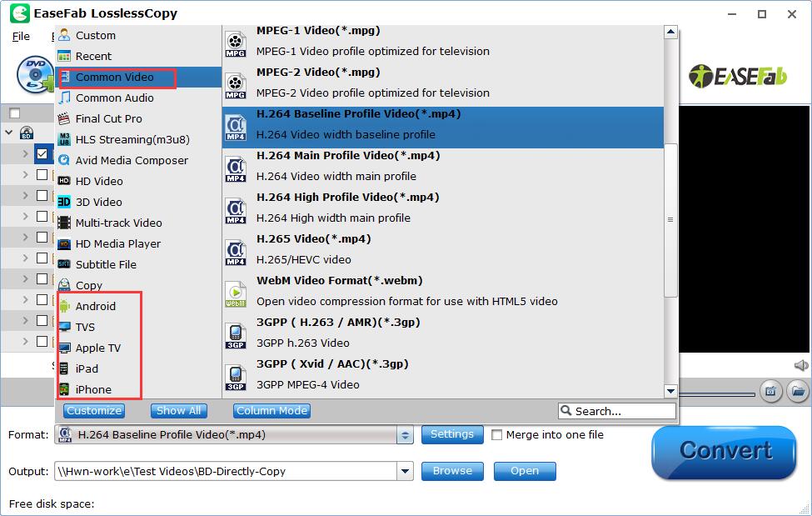Select H.264 Main Profile Video(*.mp4) text
812x516 pixels.
click(x=348, y=156)
